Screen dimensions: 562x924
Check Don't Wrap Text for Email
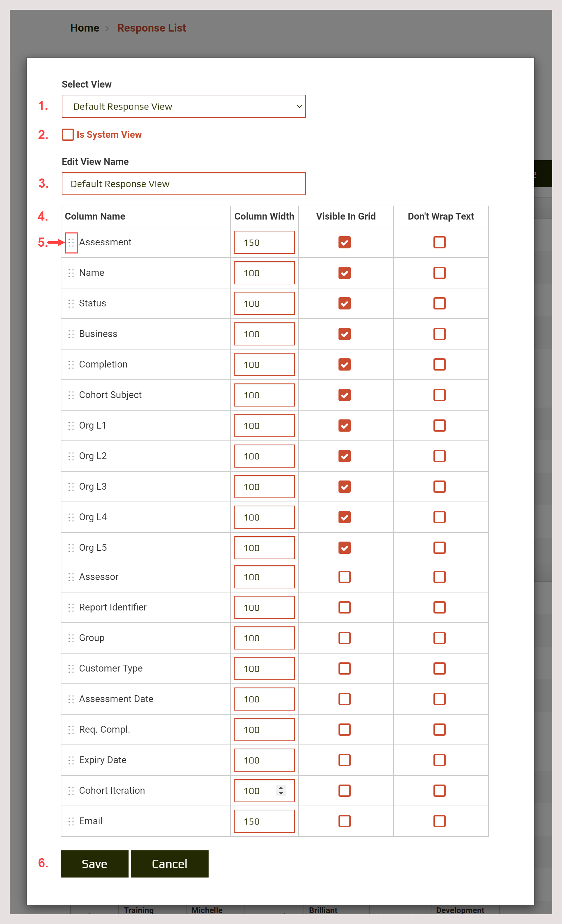coord(439,821)
